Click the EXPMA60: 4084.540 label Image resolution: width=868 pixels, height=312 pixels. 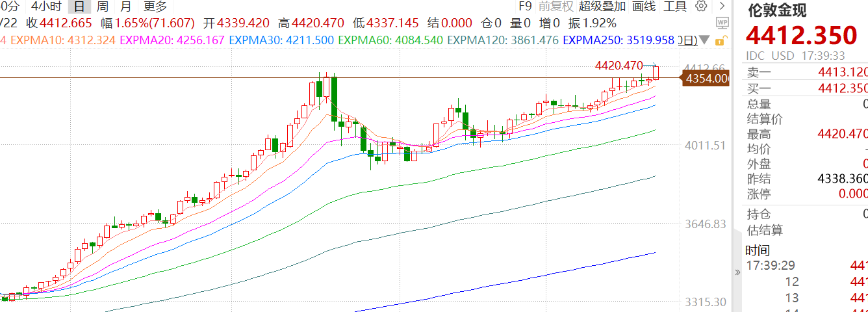(390, 40)
